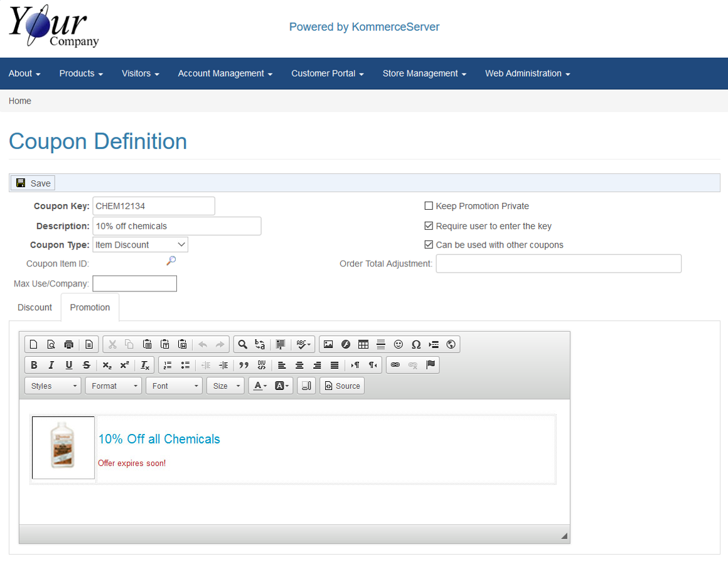Open the Coupon Type dropdown
Image resolution: width=728 pixels, height=564 pixels.
pos(140,245)
